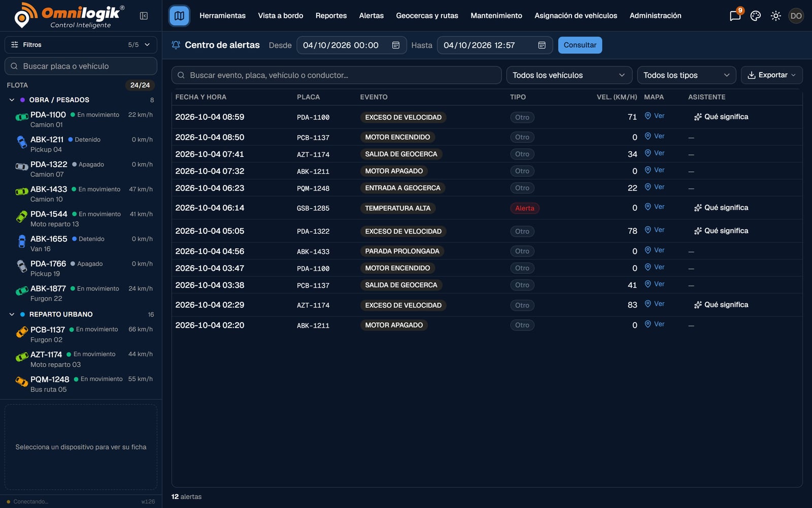The width and height of the screenshot is (812, 508).
Task: Click the ENTRADA A GEOCERCA event badge
Action: point(402,188)
